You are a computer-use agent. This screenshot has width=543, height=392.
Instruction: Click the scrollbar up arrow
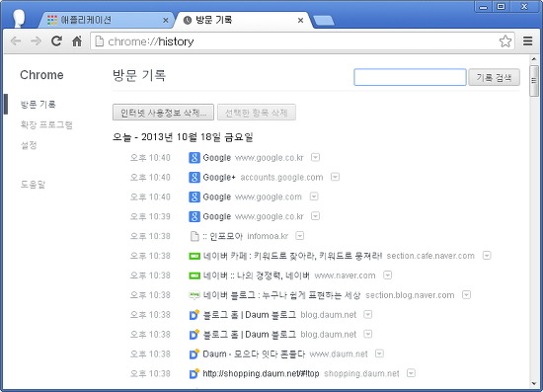pos(534,59)
